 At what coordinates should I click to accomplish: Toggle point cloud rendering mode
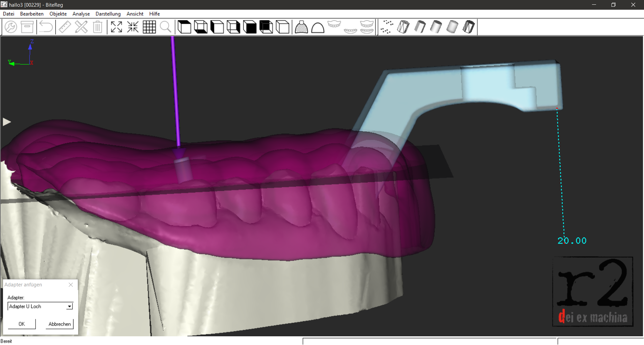coord(387,27)
